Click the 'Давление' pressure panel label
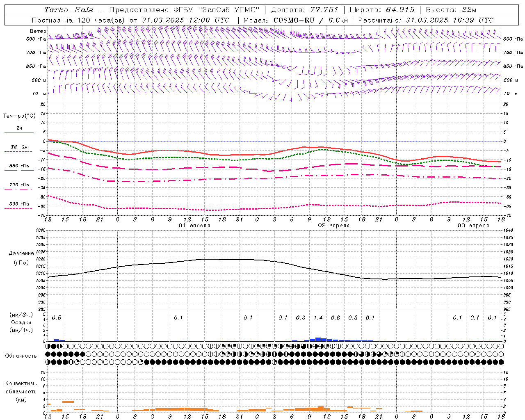Screen dimensions: 525x420 tap(21, 253)
